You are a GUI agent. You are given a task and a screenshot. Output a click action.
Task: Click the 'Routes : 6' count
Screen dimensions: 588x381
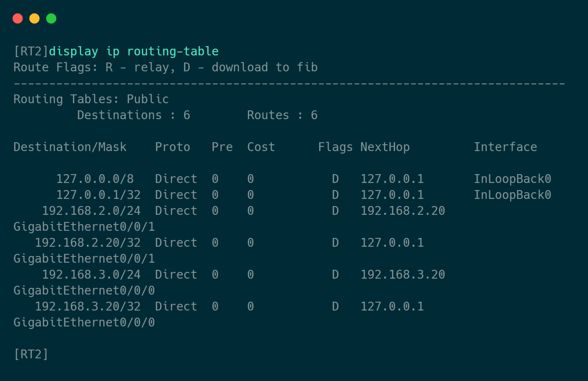click(282, 115)
